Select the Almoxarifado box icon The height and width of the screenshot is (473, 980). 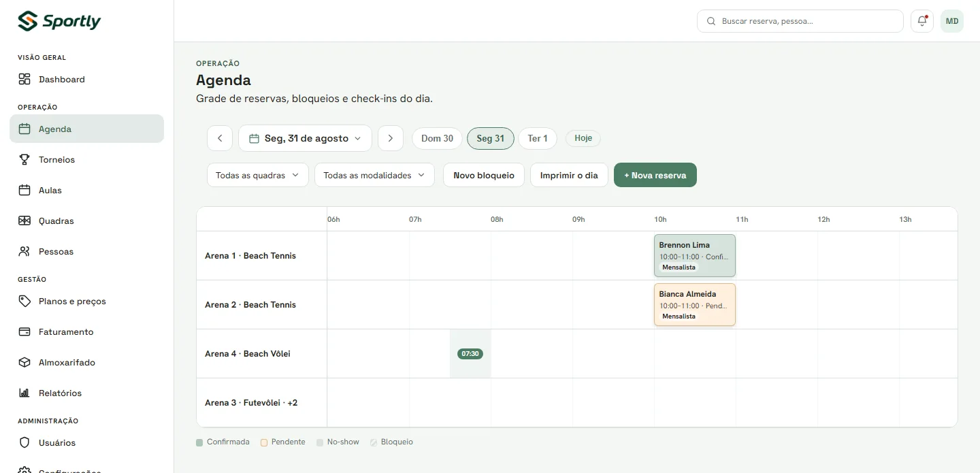[24, 362]
